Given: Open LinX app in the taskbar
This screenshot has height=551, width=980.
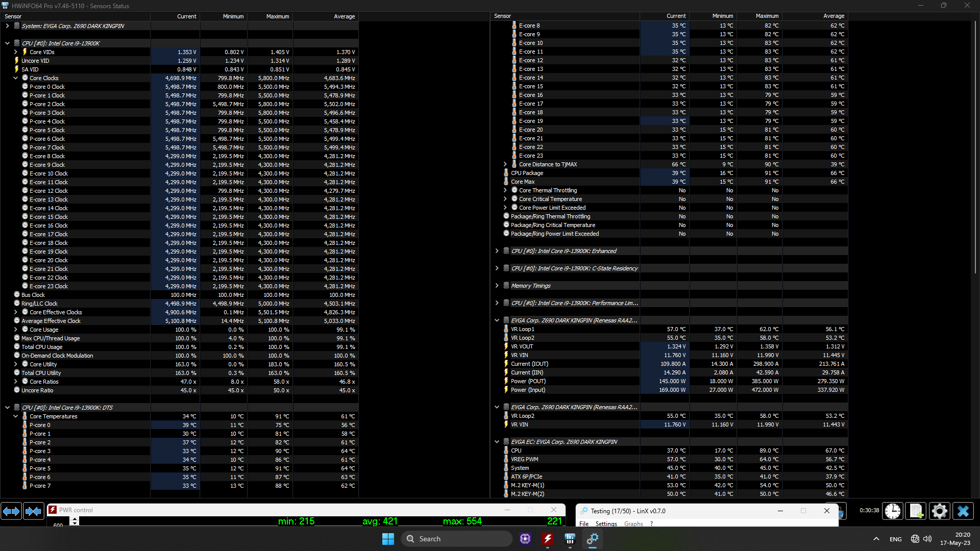Looking at the screenshot, I should 592,539.
